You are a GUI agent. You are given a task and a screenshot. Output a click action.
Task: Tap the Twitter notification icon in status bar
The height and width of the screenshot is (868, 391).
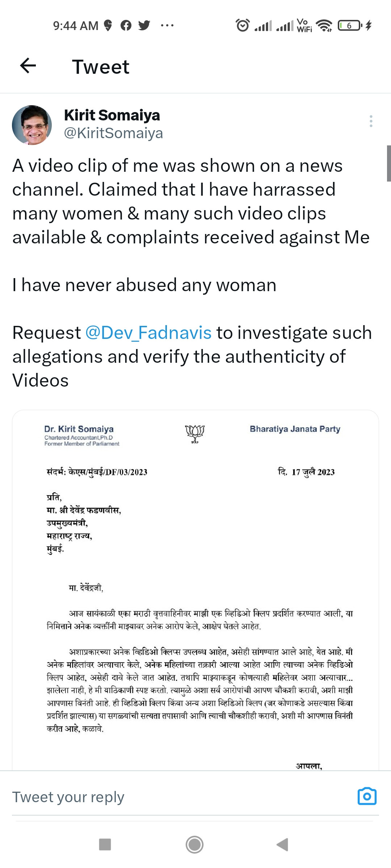click(x=144, y=25)
